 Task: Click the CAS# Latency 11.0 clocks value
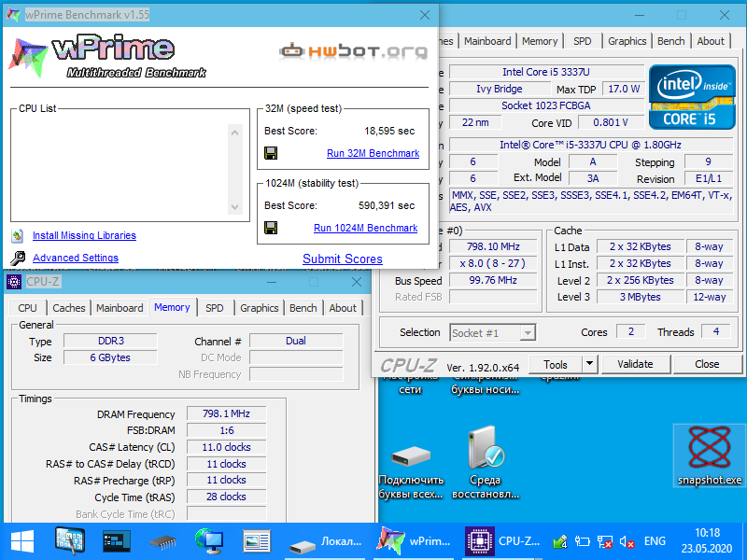pos(226,447)
